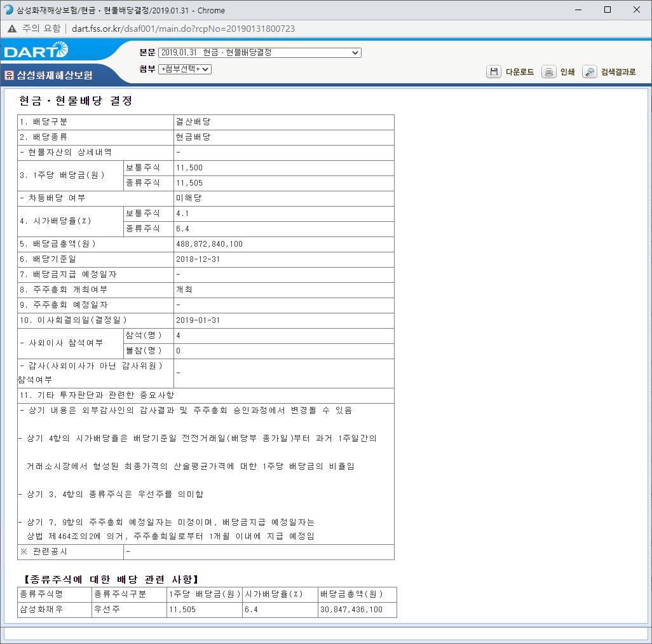This screenshot has height=644, width=652.
Task: Click the label ※ 관련공시
Action: coord(44,552)
